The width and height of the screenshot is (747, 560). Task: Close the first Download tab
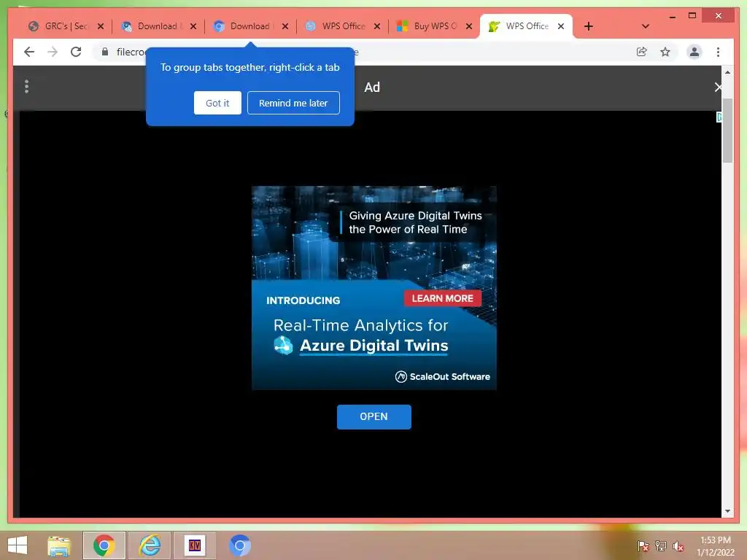[x=193, y=26]
